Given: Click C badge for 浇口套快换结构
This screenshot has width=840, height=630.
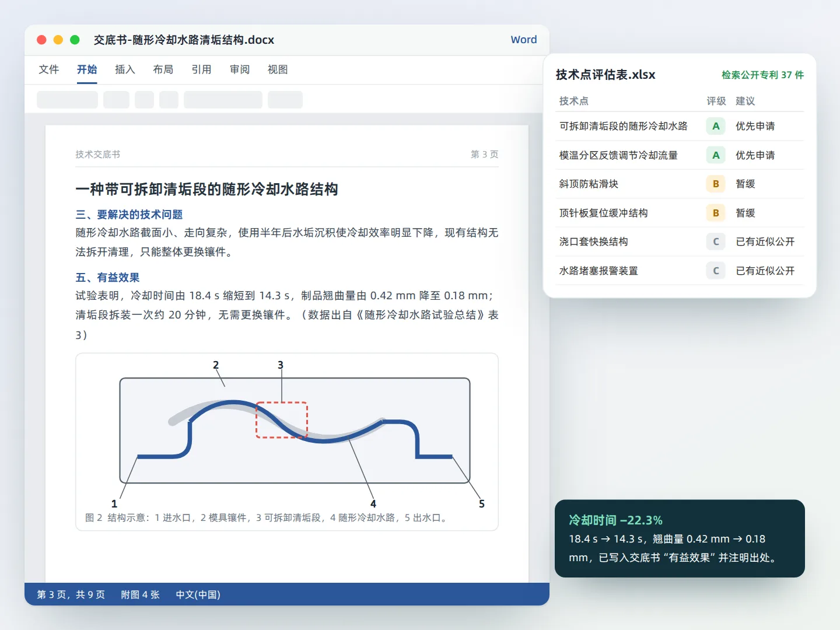Looking at the screenshot, I should click(x=716, y=242).
